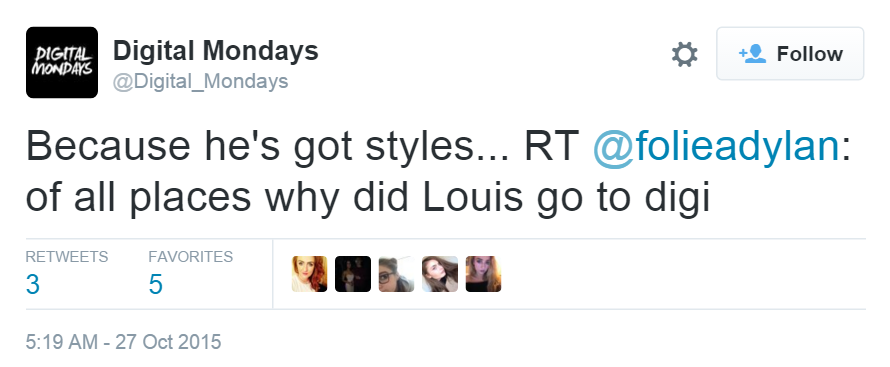Click the "Because he's got styles" tweet text

[249, 146]
